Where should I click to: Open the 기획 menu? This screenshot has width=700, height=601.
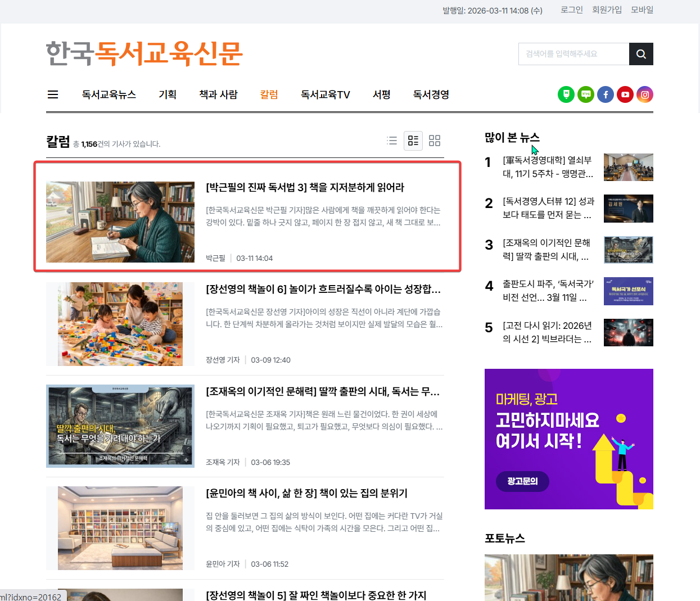(168, 94)
